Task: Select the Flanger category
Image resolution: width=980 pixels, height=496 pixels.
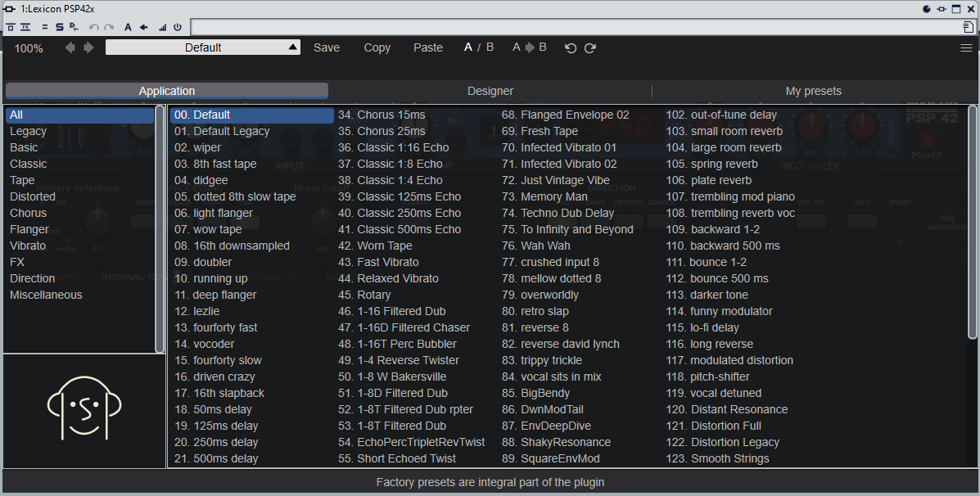Action: point(79,229)
